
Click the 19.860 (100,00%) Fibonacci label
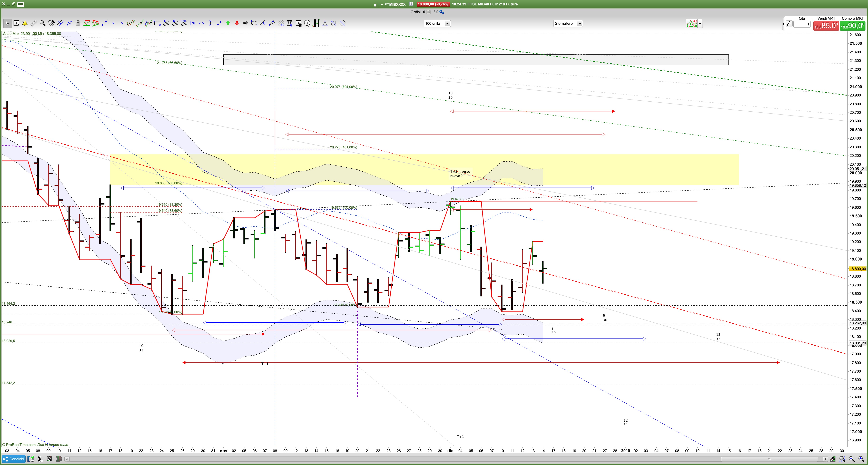169,183
